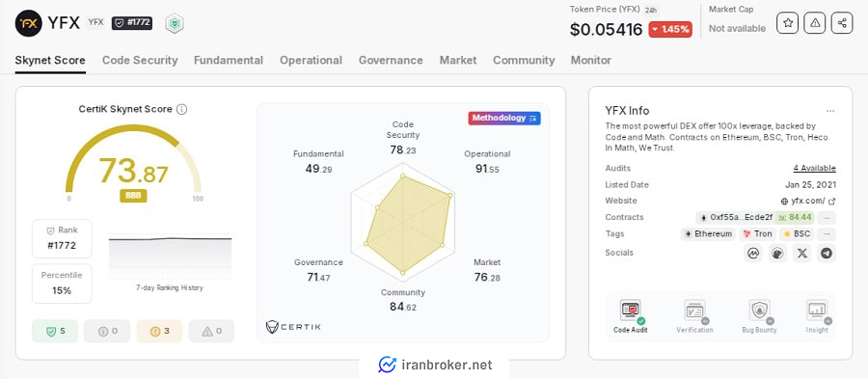
Task: Click the Ethereum tag
Action: click(708, 234)
